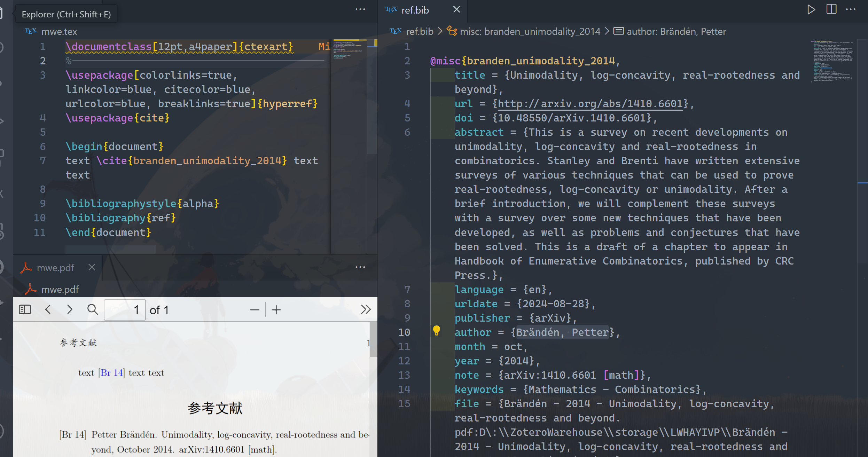868x457 pixels.
Task: Close the mwe.pdf tab
Action: click(x=92, y=267)
